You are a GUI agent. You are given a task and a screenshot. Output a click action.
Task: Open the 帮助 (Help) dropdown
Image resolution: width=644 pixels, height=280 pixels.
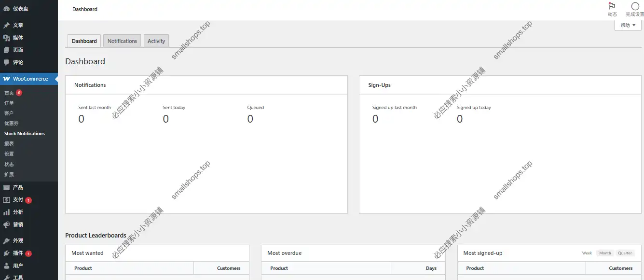627,25
